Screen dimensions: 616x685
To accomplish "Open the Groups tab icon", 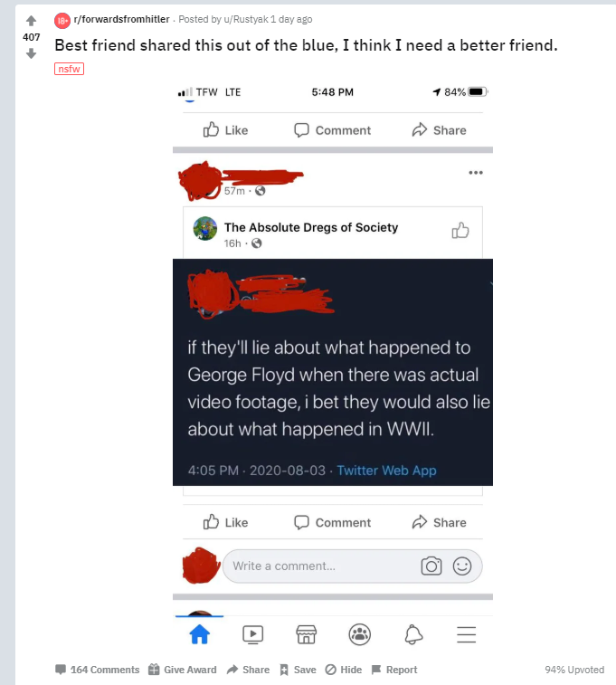I will click(360, 634).
